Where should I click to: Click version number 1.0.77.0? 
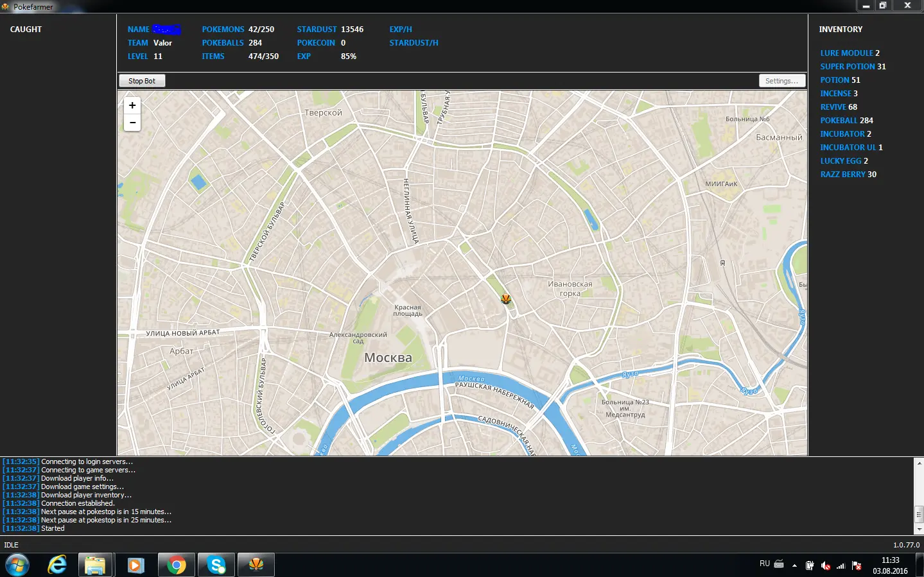[x=906, y=545]
